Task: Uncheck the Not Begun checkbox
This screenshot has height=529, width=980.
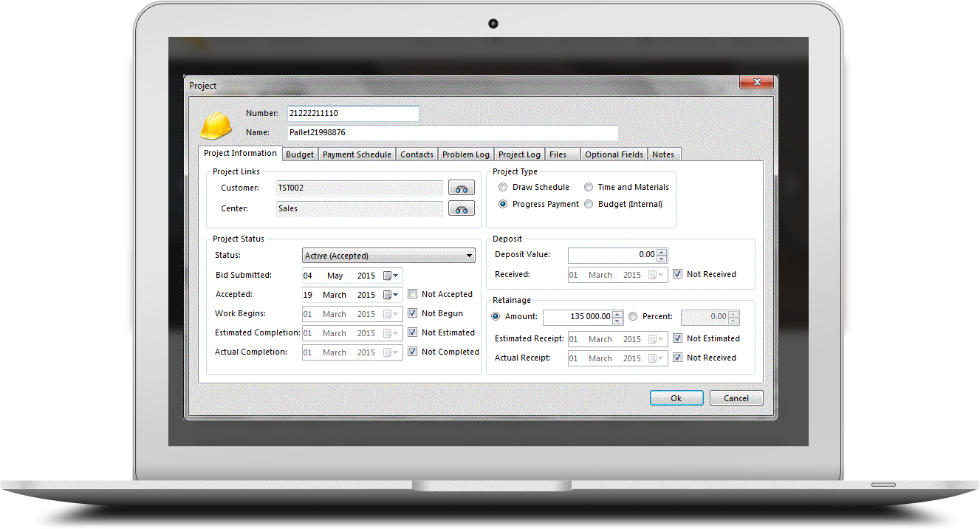Action: tap(413, 313)
